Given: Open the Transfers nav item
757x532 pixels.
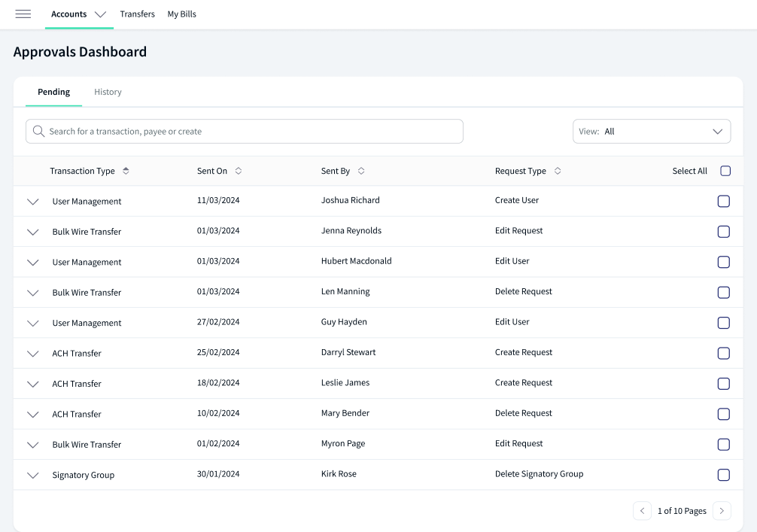Looking at the screenshot, I should (138, 14).
